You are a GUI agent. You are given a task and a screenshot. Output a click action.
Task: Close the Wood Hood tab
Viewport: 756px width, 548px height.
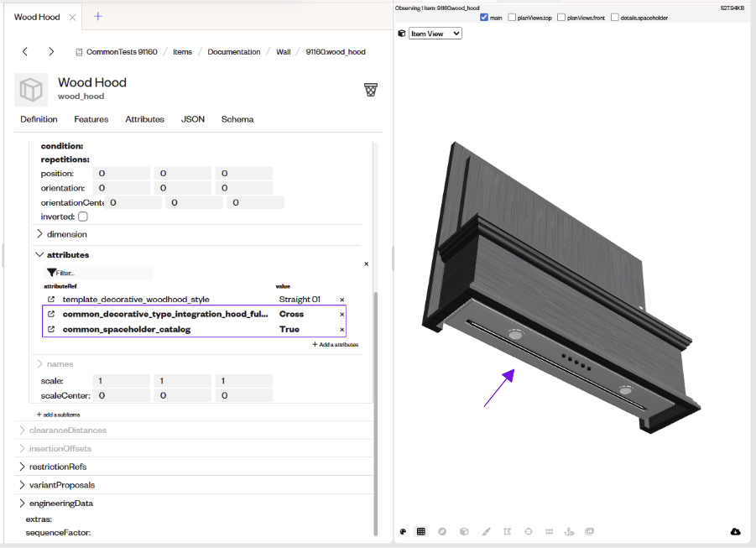point(72,18)
